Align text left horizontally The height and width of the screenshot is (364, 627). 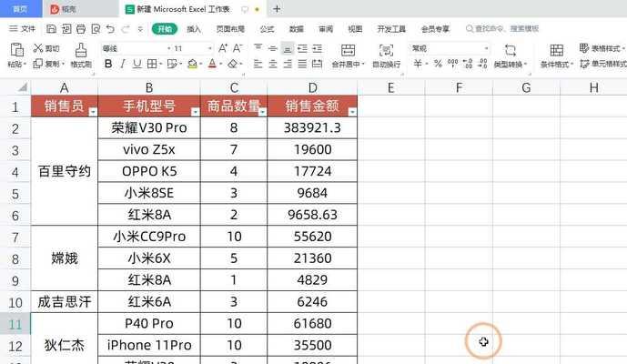[258, 64]
